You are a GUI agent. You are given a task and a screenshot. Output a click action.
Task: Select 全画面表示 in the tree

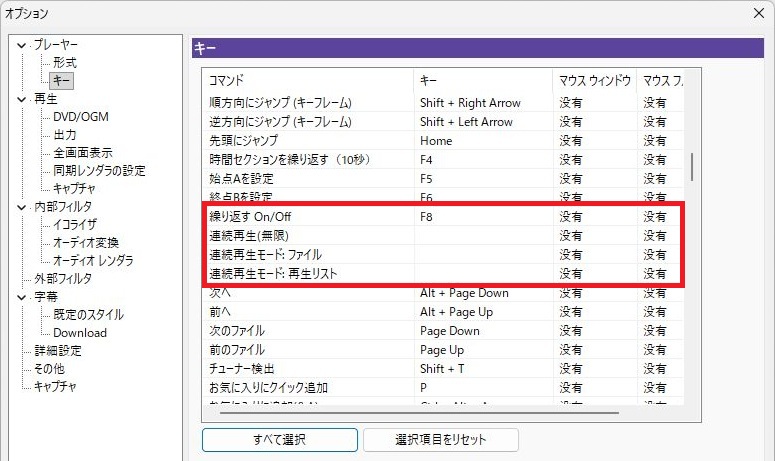[82, 153]
